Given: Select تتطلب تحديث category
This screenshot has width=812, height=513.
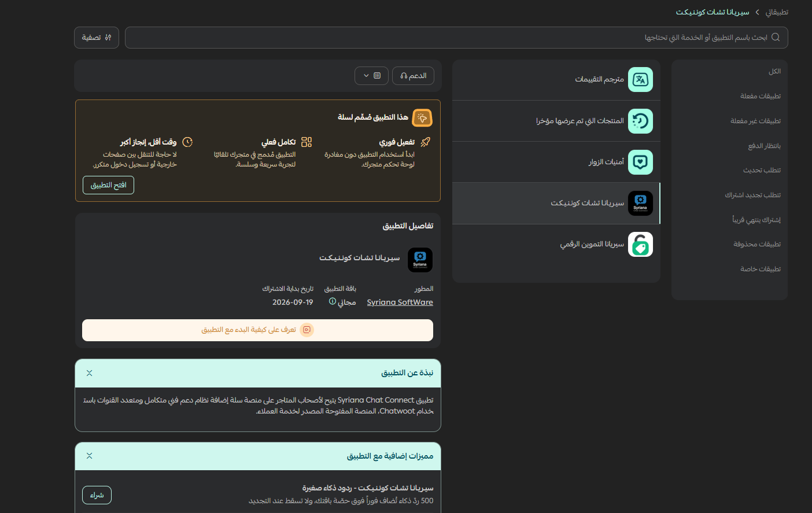Looking at the screenshot, I should [762, 170].
